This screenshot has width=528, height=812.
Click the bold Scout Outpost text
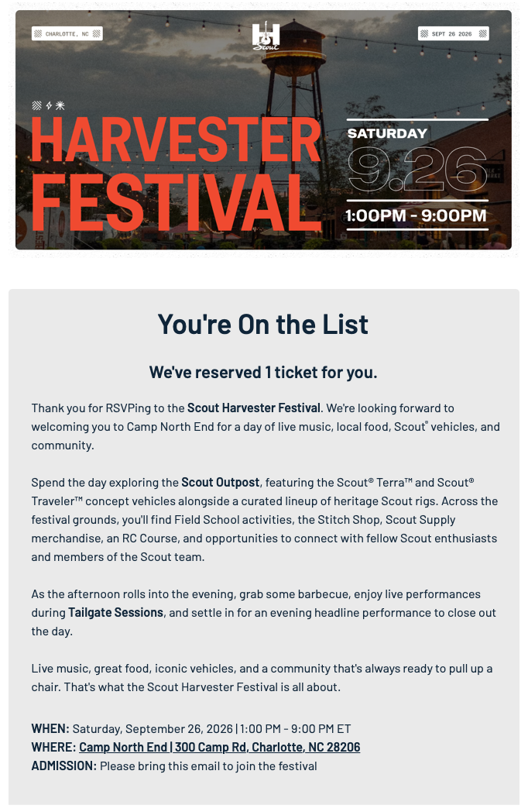(x=221, y=482)
